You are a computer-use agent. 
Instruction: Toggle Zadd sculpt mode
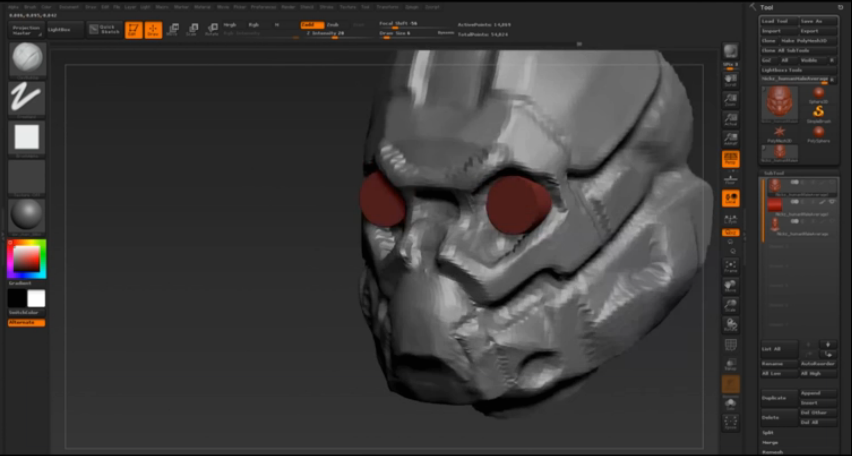(x=312, y=25)
